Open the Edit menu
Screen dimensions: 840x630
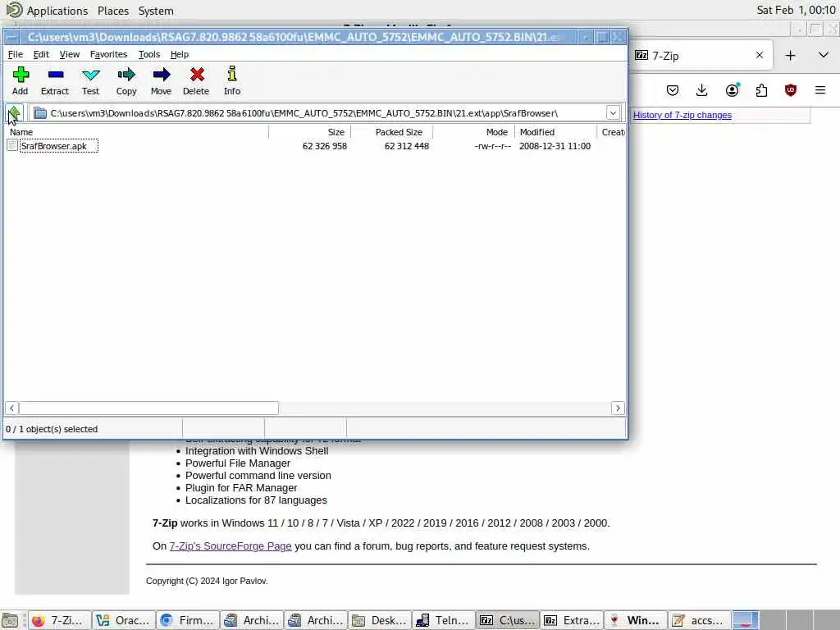[x=41, y=54]
